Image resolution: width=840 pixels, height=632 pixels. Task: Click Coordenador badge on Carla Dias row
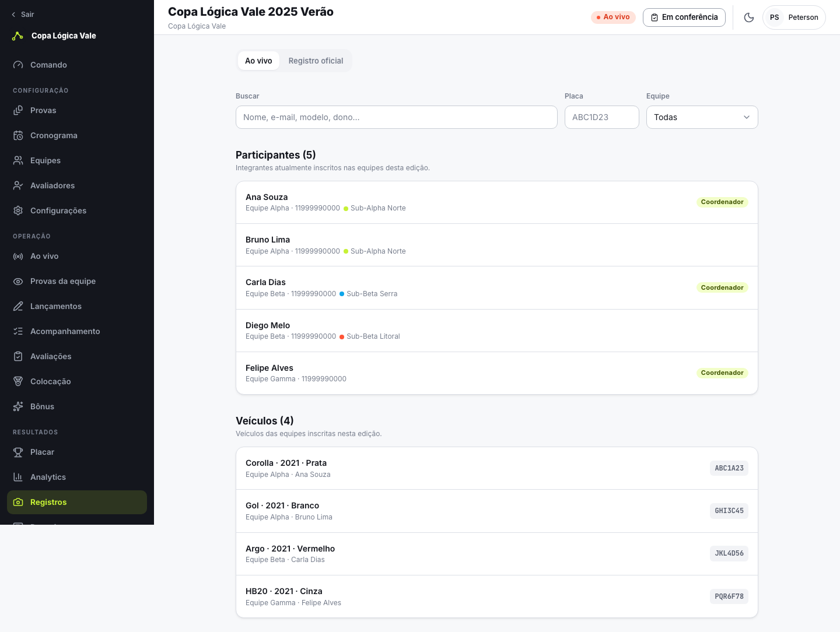[x=722, y=287]
